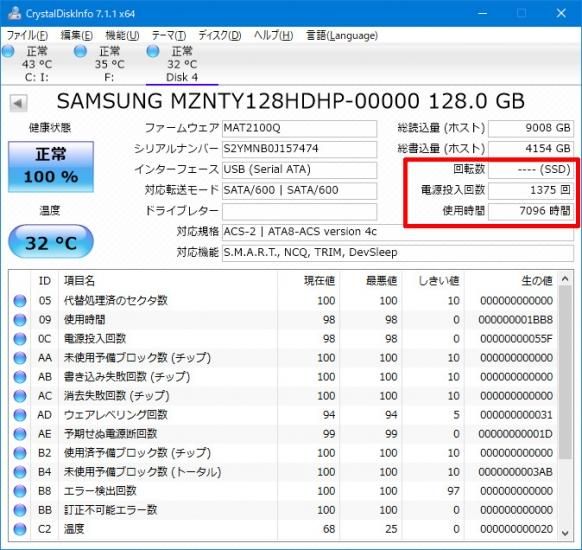Click the 最悪値 column header

[370, 281]
